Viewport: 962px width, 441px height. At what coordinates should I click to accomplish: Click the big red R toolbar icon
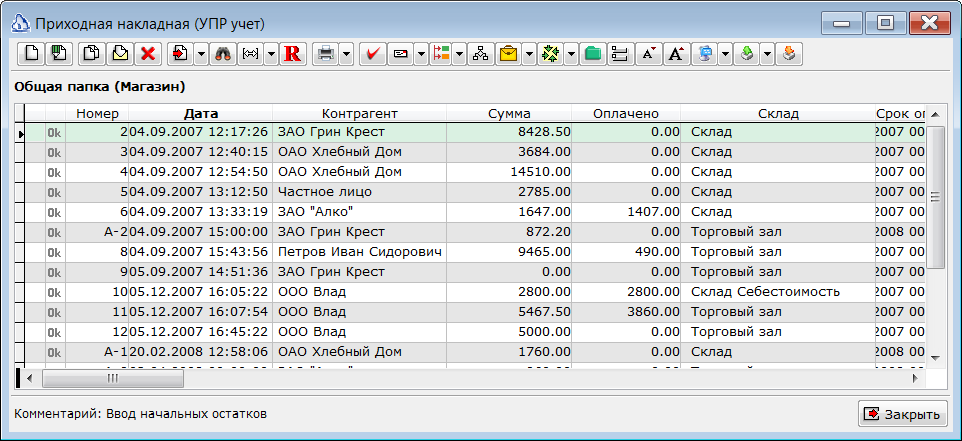(x=293, y=54)
